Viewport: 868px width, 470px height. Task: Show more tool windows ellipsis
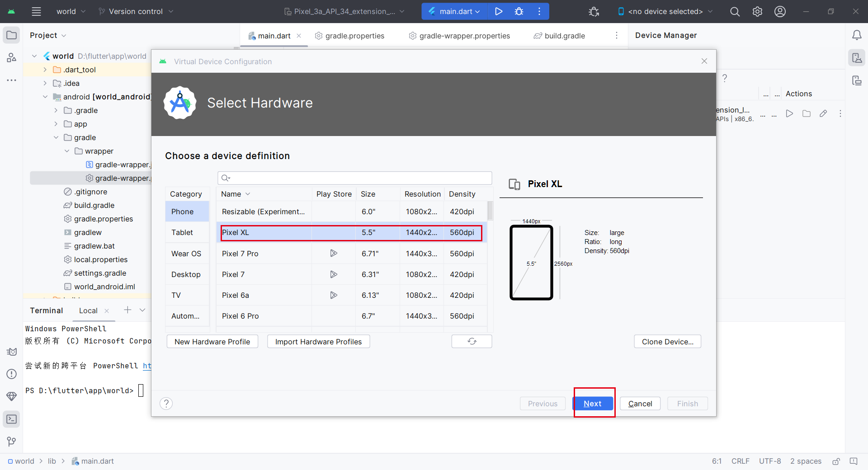[12, 80]
